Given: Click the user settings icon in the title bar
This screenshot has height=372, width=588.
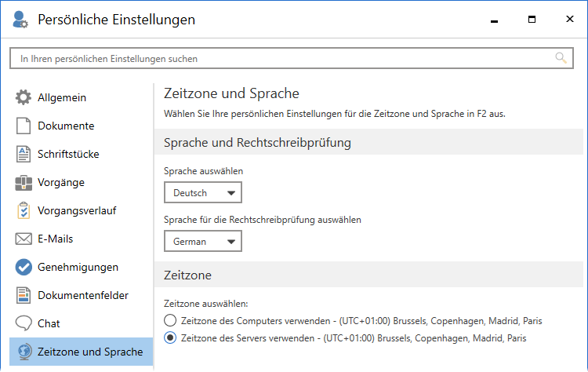Looking at the screenshot, I should (x=20, y=20).
